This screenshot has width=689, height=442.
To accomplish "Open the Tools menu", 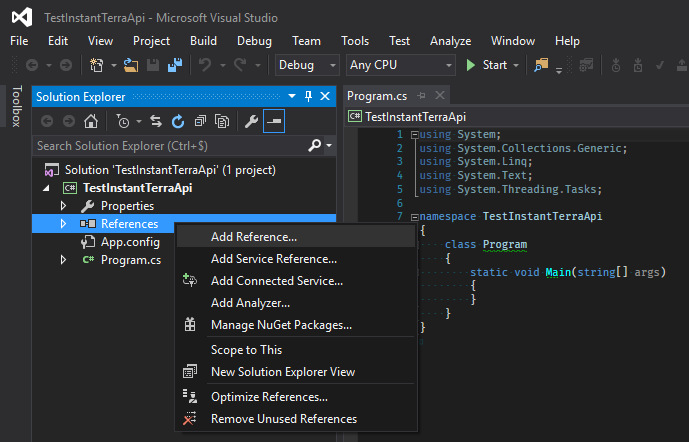I will [x=355, y=41].
